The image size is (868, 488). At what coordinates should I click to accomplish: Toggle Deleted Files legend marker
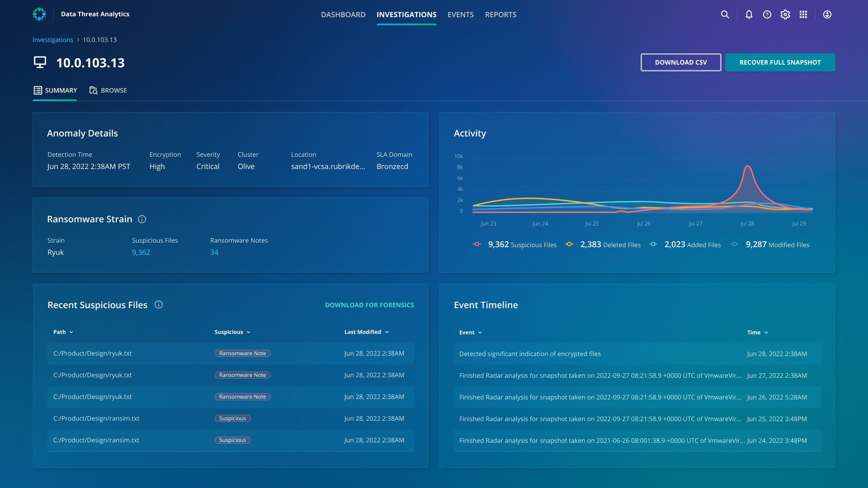tap(569, 244)
